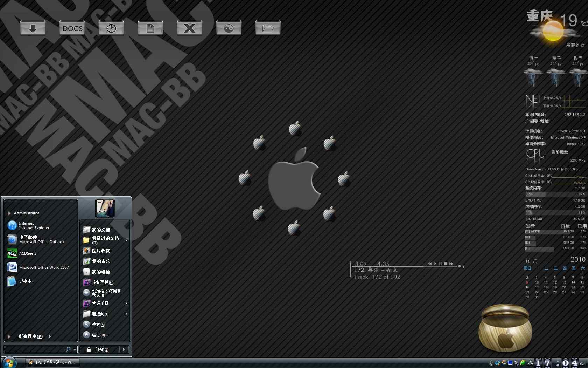588x368 pixels.
Task: Open 控制面板 control panel
Action: coord(105,282)
